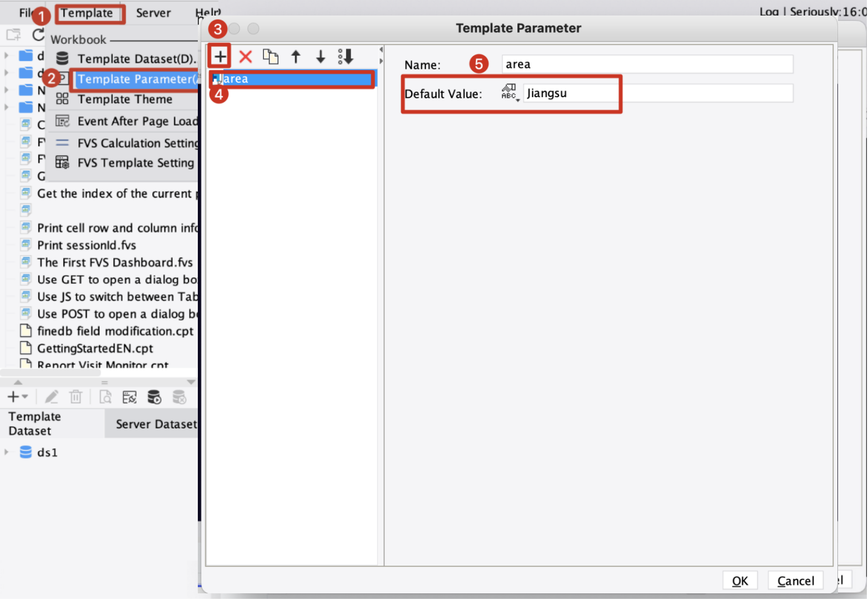
Task: Open the batch sort parameters icon
Action: (x=345, y=56)
